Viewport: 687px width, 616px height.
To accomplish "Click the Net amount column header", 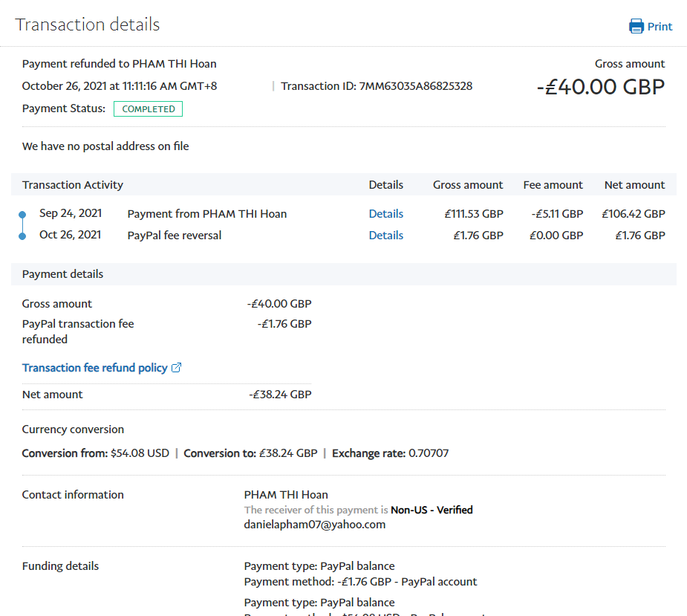I will tap(634, 185).
